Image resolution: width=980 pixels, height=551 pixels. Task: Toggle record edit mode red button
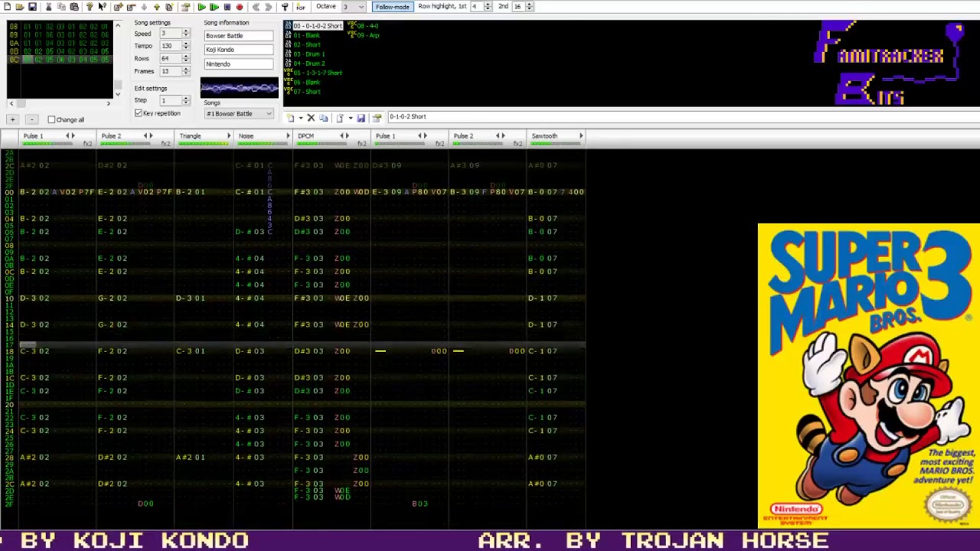[239, 7]
